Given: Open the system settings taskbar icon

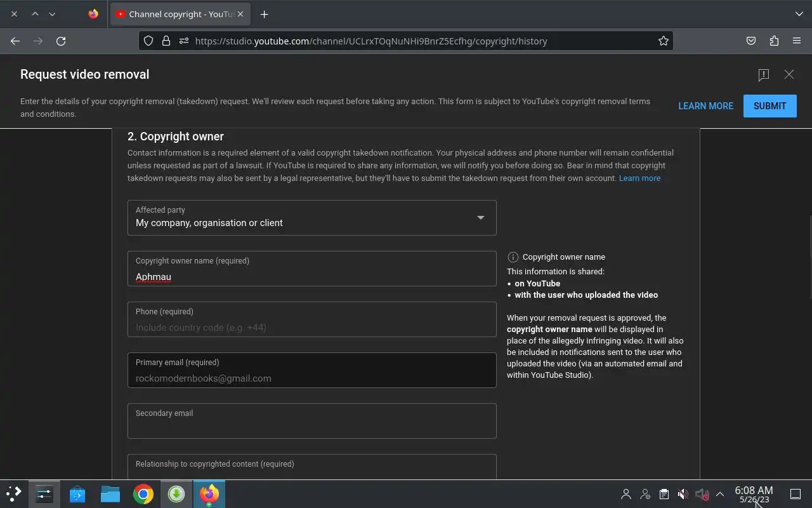Looking at the screenshot, I should coord(44,494).
